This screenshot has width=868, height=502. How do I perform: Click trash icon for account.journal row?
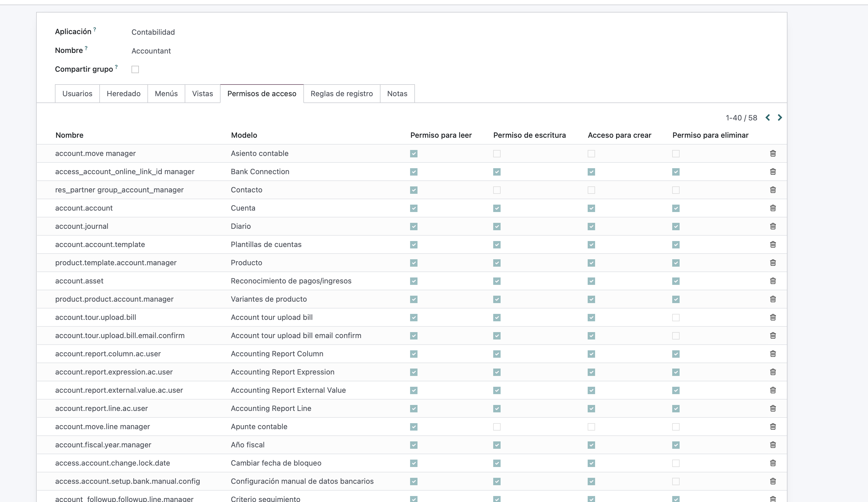point(773,226)
